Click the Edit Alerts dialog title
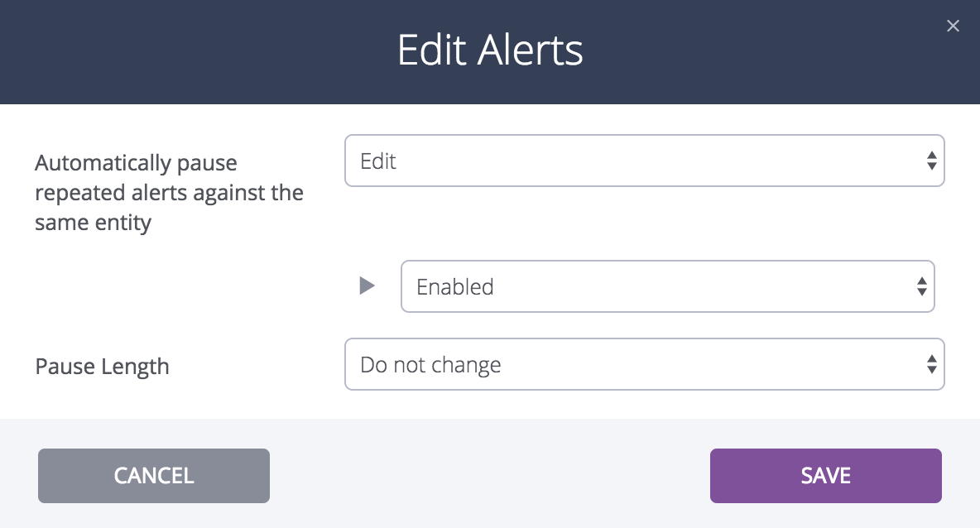Viewport: 980px width, 528px height. click(490, 50)
